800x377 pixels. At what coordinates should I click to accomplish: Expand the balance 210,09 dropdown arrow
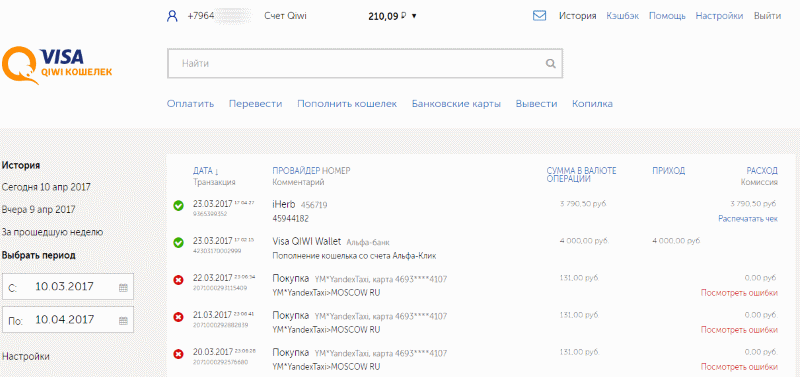[x=414, y=16]
